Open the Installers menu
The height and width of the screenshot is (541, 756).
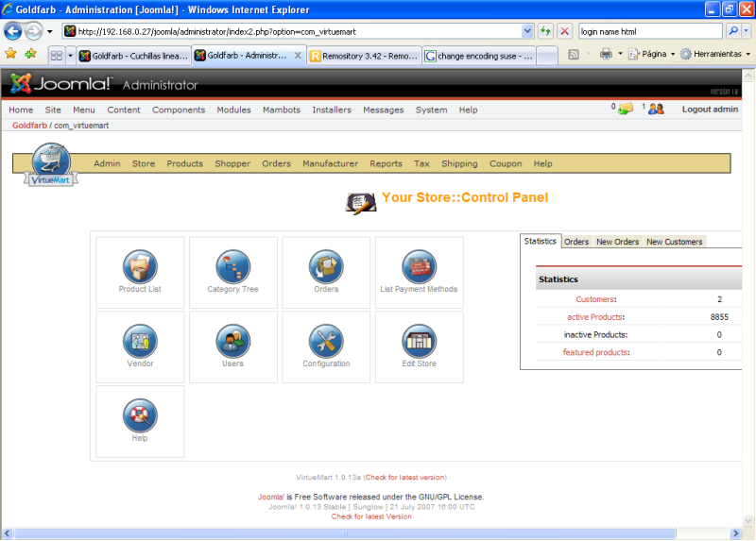(x=332, y=110)
